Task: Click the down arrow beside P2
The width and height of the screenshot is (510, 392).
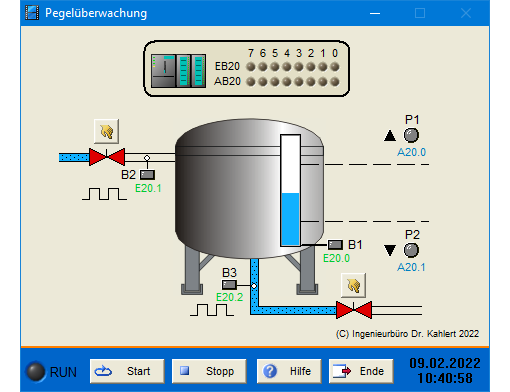Action: 390,250
